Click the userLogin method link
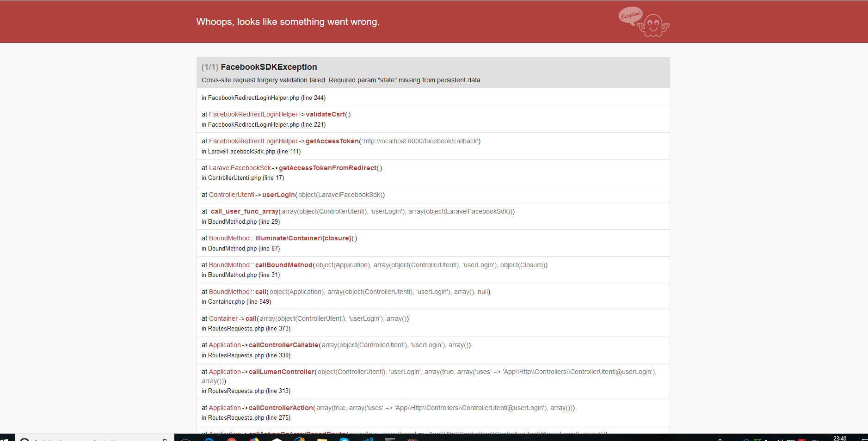 [x=278, y=195]
